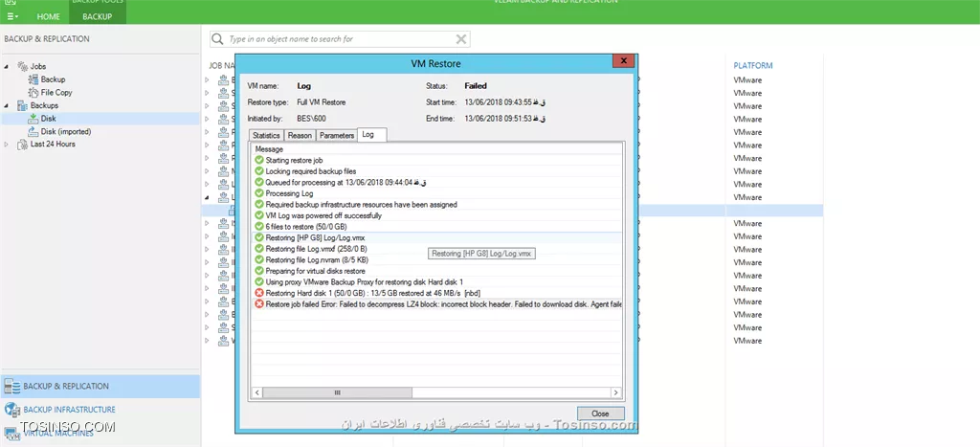The width and height of the screenshot is (980, 447).
Task: Select 'Preparing for virtual disks restore' entry
Action: pyautogui.click(x=315, y=271)
